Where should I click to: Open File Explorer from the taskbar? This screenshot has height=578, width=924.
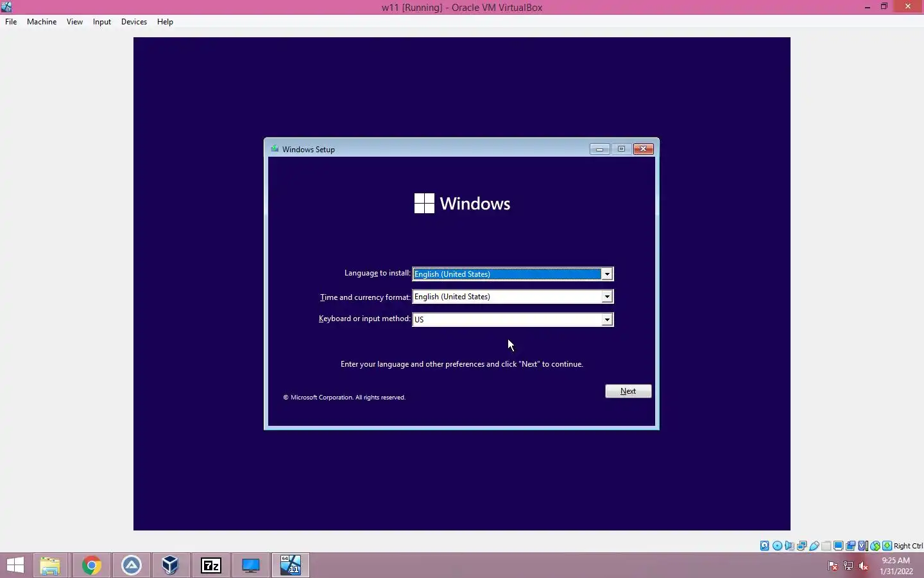click(50, 565)
